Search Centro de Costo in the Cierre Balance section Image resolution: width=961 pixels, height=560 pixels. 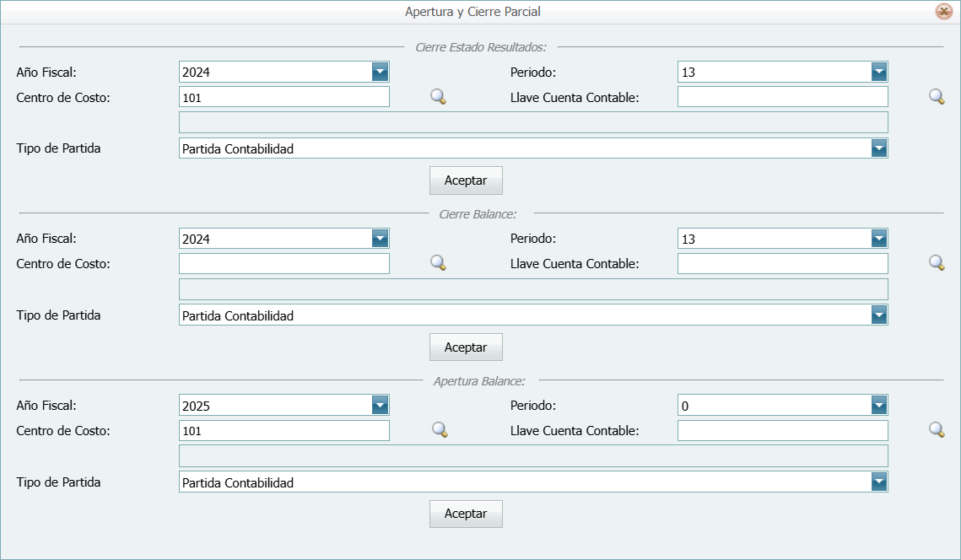click(x=437, y=263)
